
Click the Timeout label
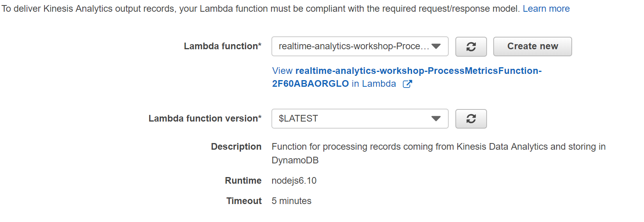point(244,201)
